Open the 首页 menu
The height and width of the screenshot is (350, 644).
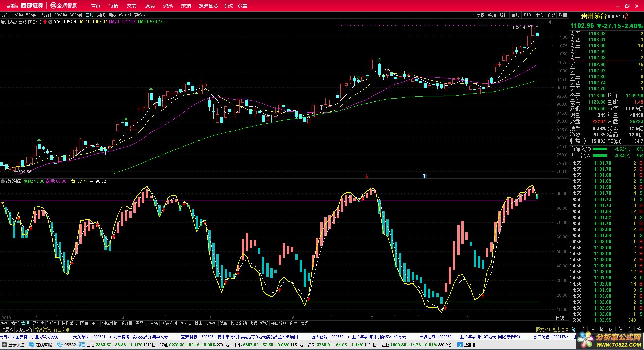pos(96,6)
